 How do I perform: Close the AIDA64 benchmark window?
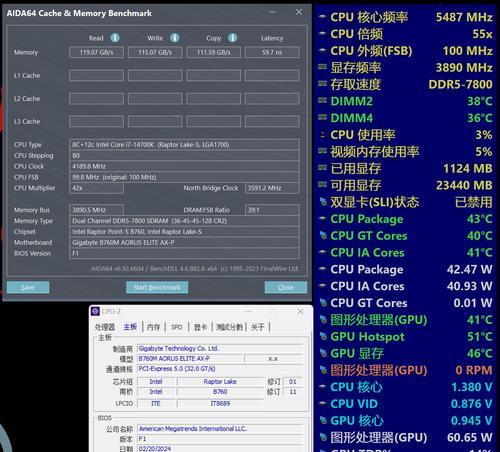pos(299,12)
